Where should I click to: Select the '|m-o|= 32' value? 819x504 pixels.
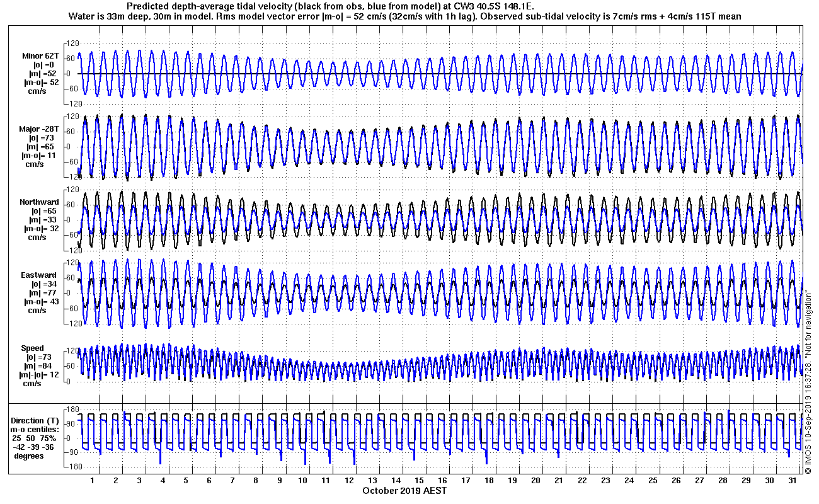click(40, 229)
